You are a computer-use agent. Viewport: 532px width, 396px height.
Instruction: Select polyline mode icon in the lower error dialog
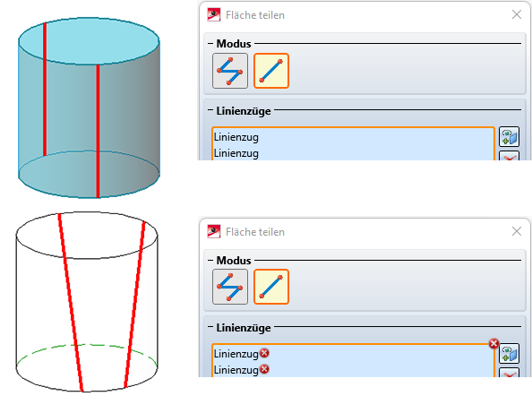(230, 287)
